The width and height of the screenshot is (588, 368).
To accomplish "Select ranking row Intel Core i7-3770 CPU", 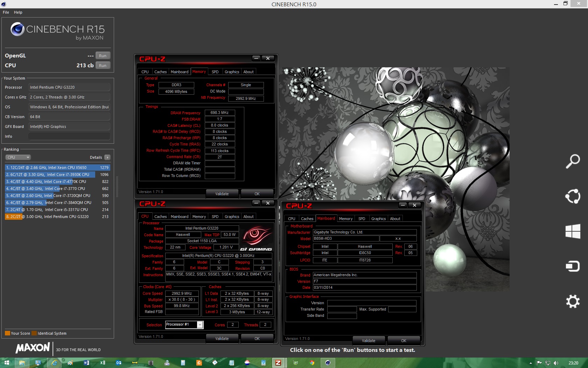I will tap(57, 189).
